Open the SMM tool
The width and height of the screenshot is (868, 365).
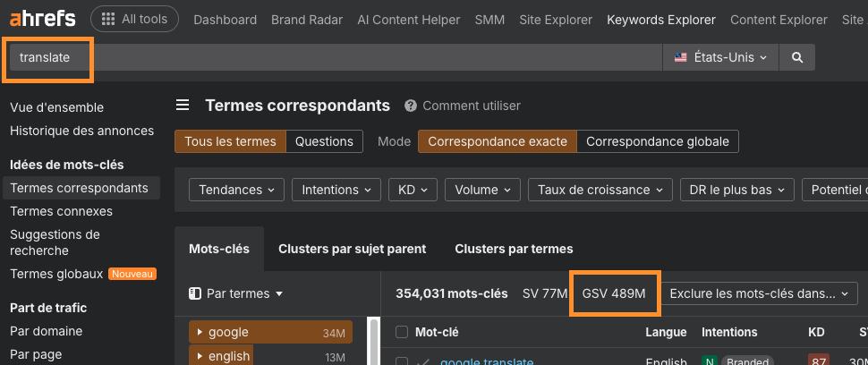[x=489, y=20]
